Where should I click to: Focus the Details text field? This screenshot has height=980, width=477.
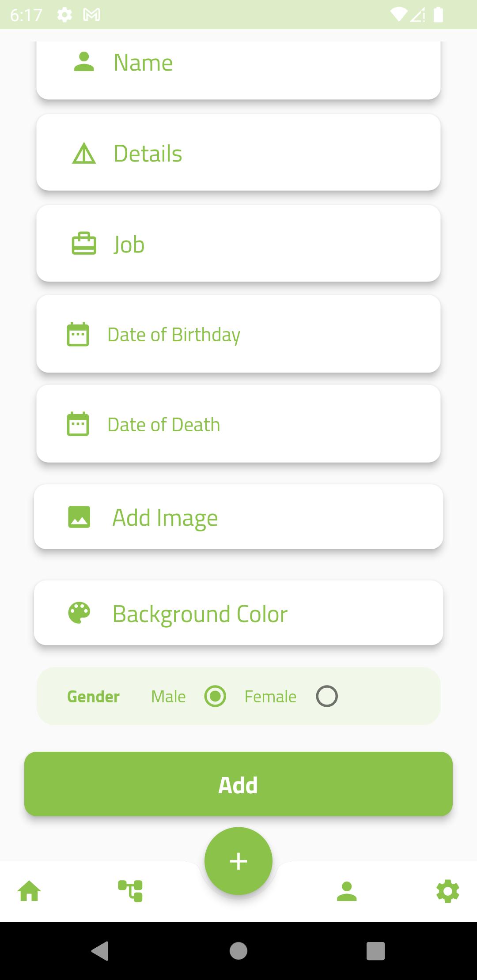(265, 153)
